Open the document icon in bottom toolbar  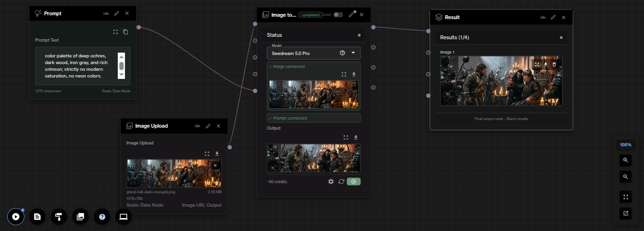pyautogui.click(x=37, y=217)
